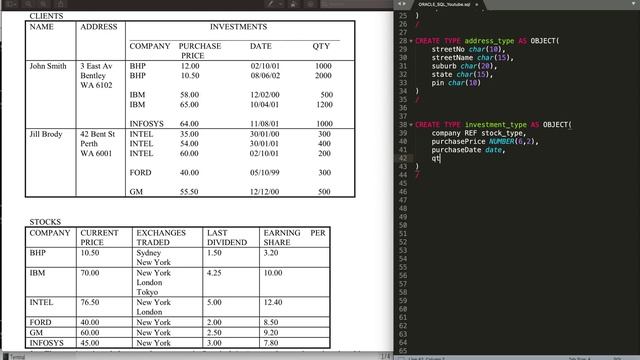Click 'investment_type' in the code
640x360 pixels.
[496, 125]
